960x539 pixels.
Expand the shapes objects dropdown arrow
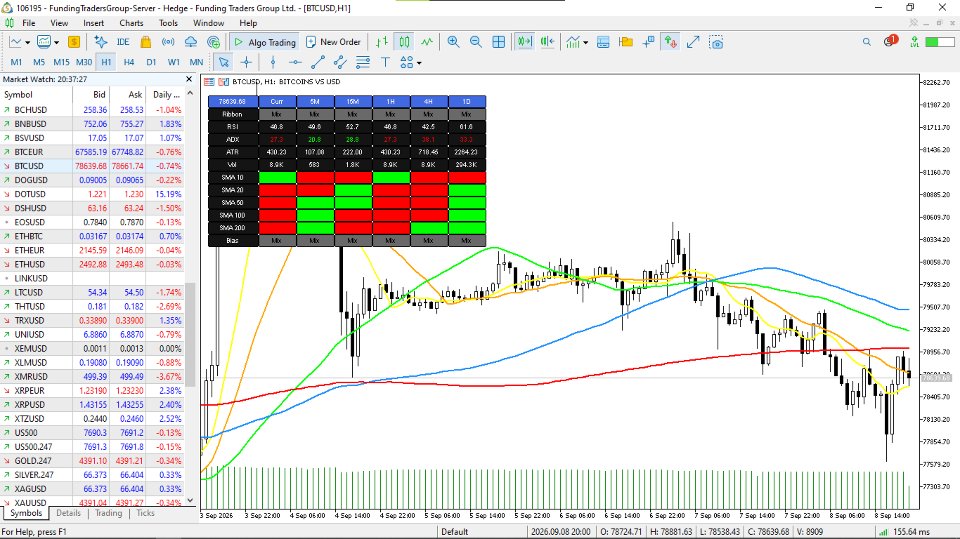[419, 63]
